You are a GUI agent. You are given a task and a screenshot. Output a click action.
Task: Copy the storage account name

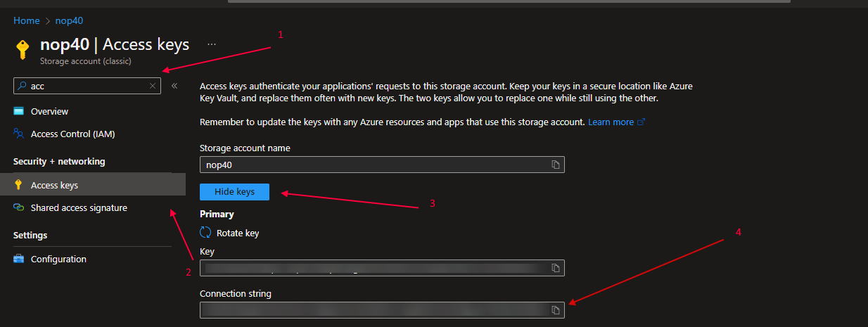click(x=556, y=165)
